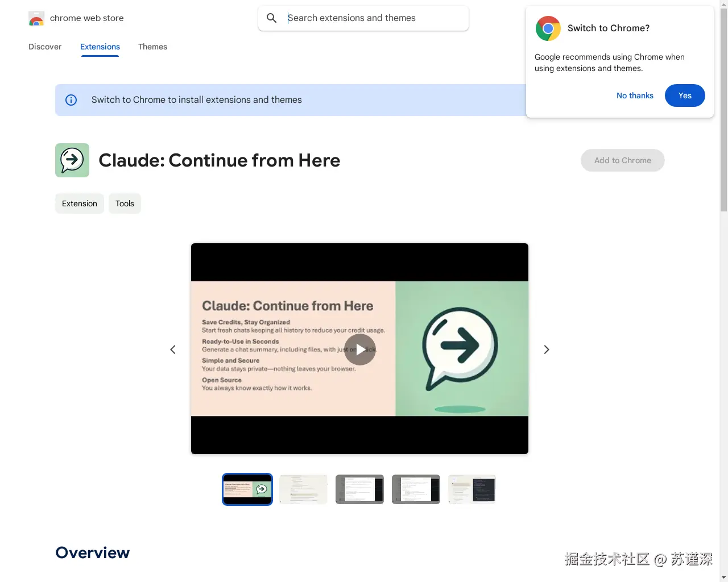
Task: Advance the carousel with the right chevron
Action: (x=546, y=349)
